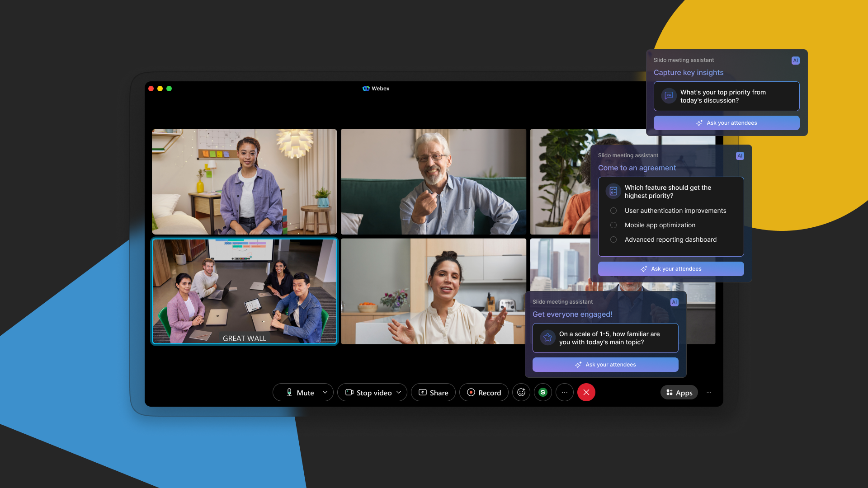Click Ask your attendees under top priority question

coord(726,123)
